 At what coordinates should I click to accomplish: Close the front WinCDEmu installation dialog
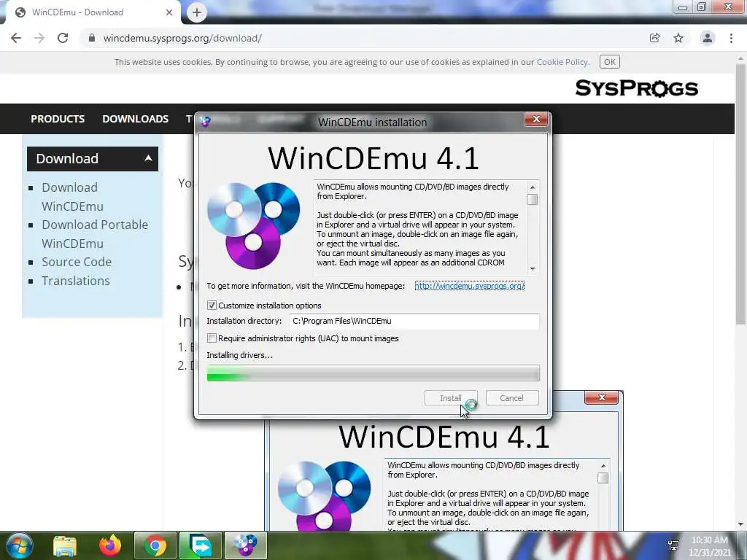click(x=536, y=119)
